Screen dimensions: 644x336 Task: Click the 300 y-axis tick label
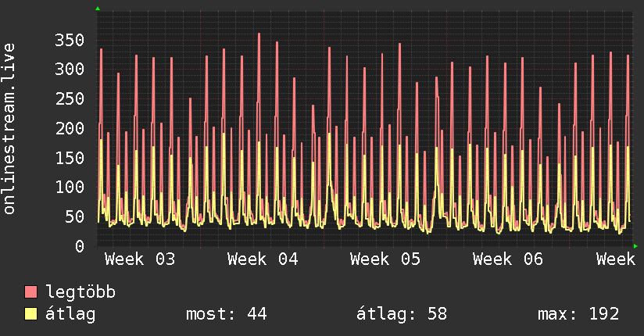(x=70, y=69)
